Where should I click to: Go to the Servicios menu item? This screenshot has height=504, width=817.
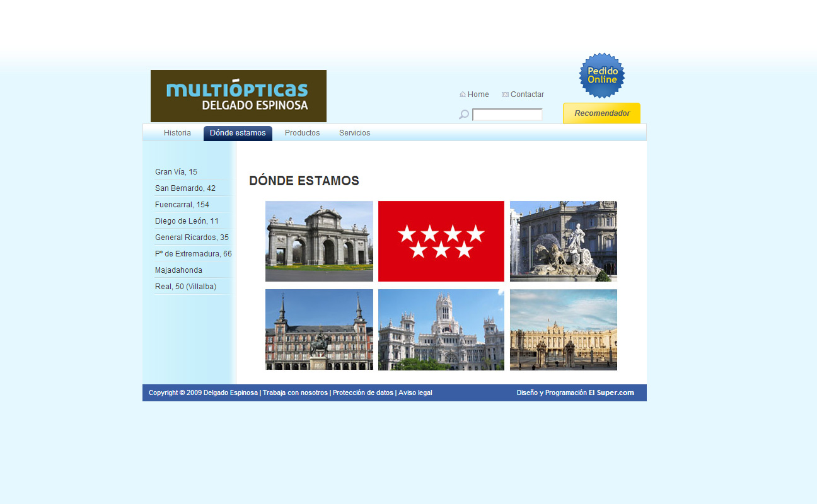[x=354, y=133]
